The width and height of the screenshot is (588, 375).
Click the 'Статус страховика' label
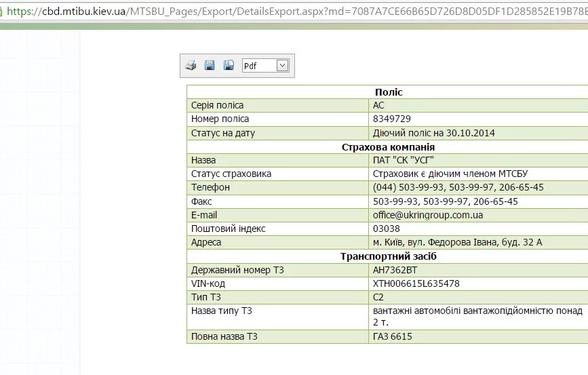(x=231, y=174)
